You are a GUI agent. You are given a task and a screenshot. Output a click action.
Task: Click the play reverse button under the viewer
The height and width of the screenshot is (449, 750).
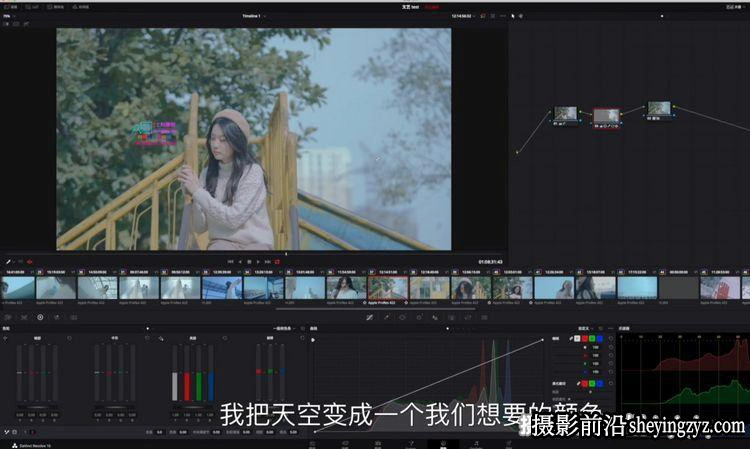[240, 262]
